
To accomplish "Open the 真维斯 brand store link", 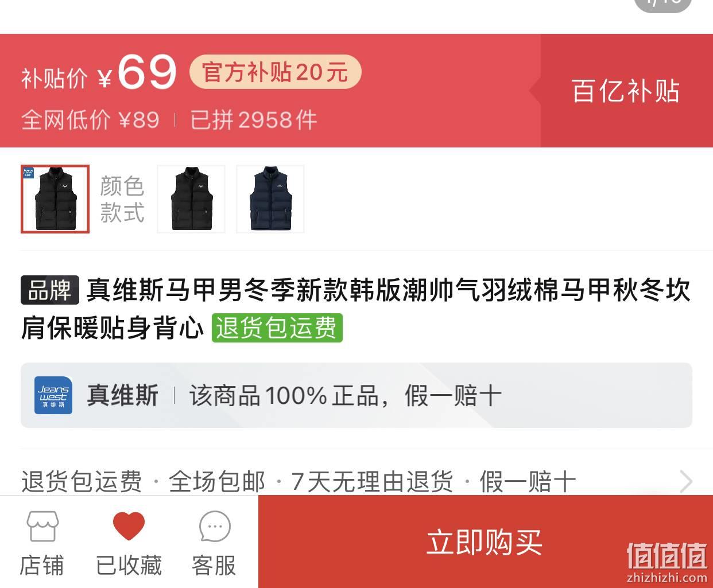I will pos(122,396).
